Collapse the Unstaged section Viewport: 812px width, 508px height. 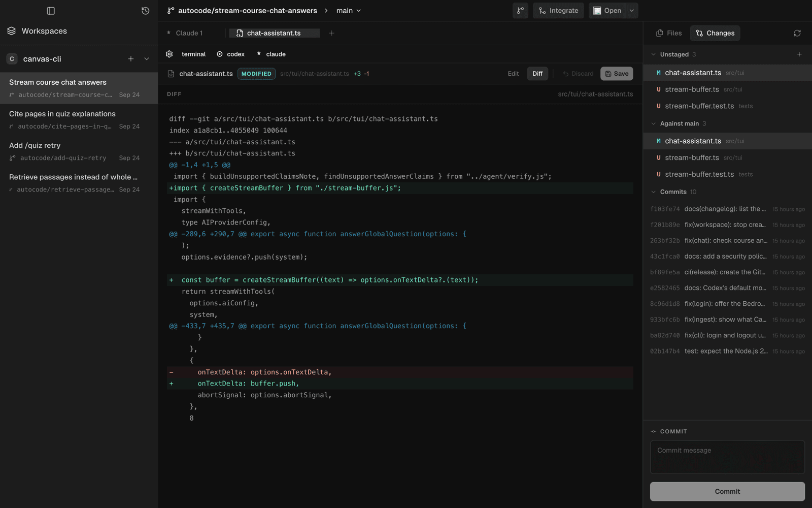(654, 54)
